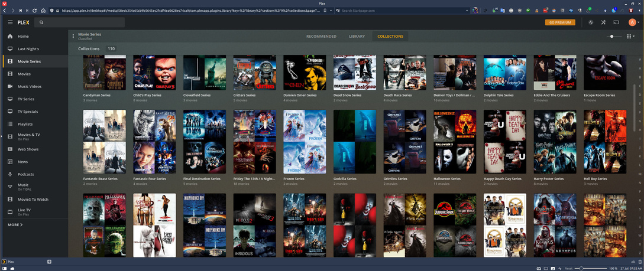
Task: Click the Cast to device icon
Action: click(x=616, y=22)
